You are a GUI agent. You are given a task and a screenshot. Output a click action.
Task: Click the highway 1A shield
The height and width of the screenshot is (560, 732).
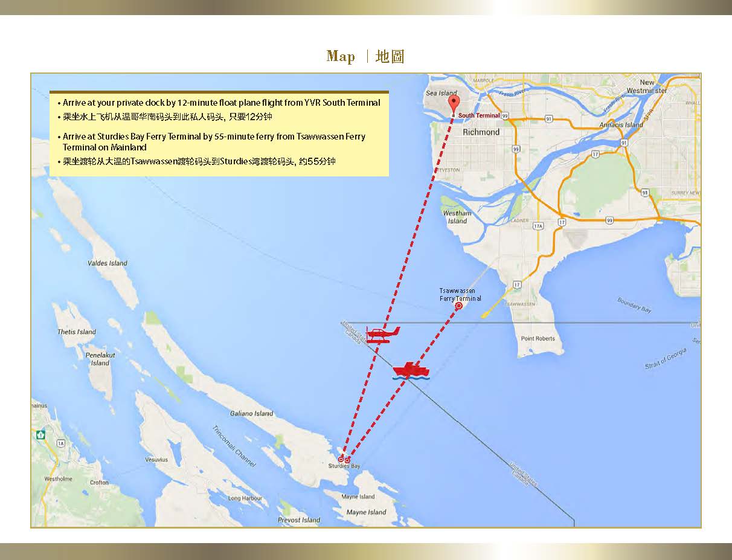click(60, 443)
